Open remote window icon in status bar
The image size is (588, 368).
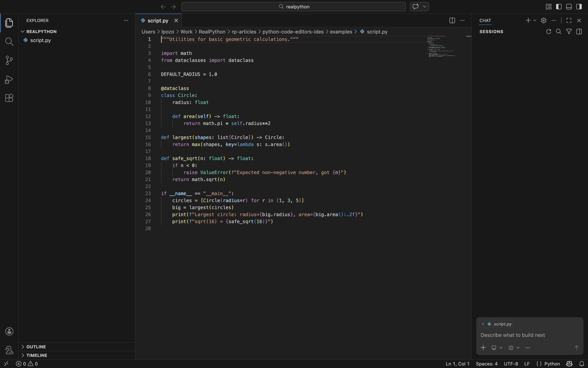pos(6,364)
